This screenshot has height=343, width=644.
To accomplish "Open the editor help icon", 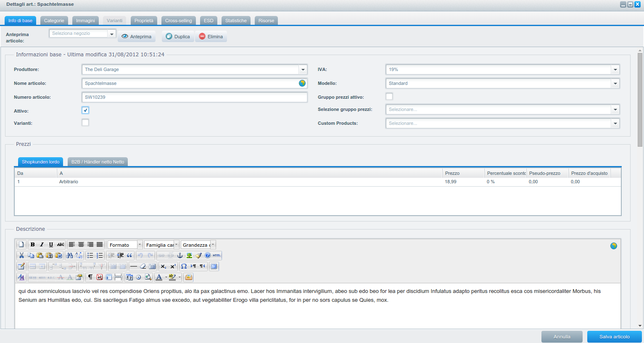I will pos(208,256).
